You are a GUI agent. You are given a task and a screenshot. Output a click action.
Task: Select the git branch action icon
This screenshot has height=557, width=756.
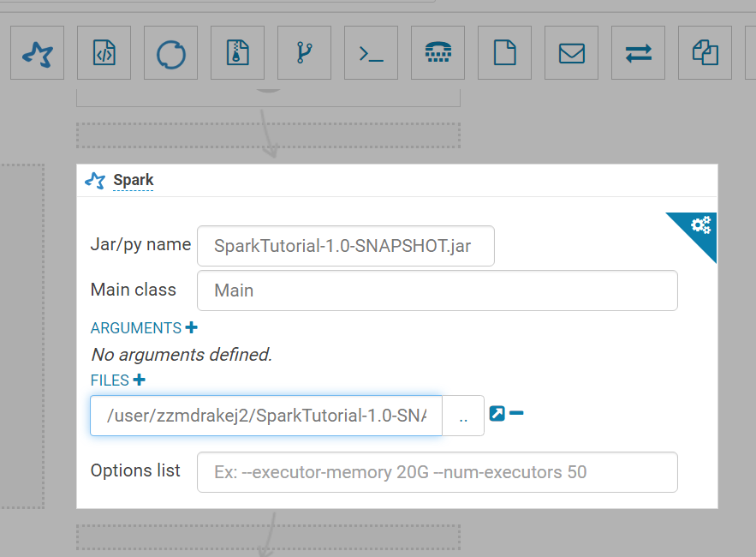point(304,52)
